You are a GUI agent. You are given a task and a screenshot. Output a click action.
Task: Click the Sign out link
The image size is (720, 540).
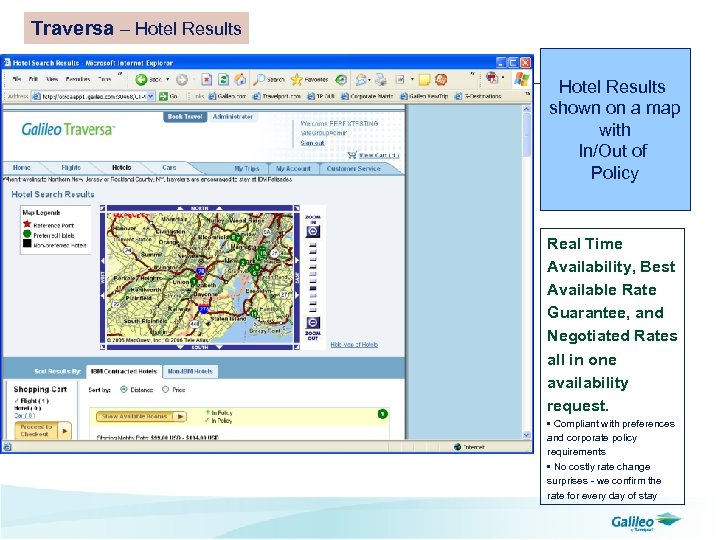(x=312, y=143)
